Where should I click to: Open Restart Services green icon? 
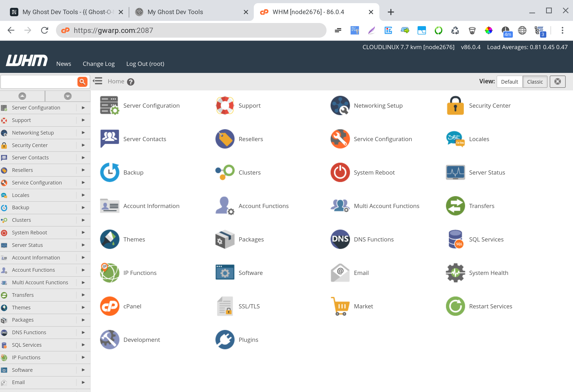455,306
